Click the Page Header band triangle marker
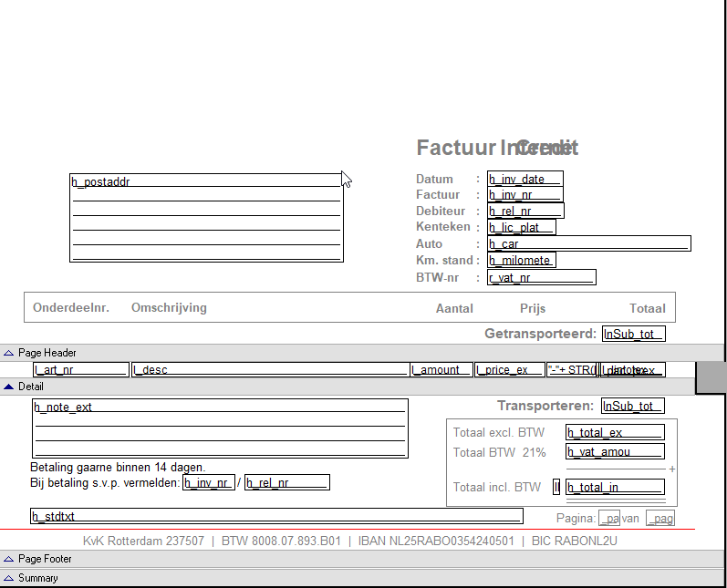The image size is (727, 588). coord(9,353)
